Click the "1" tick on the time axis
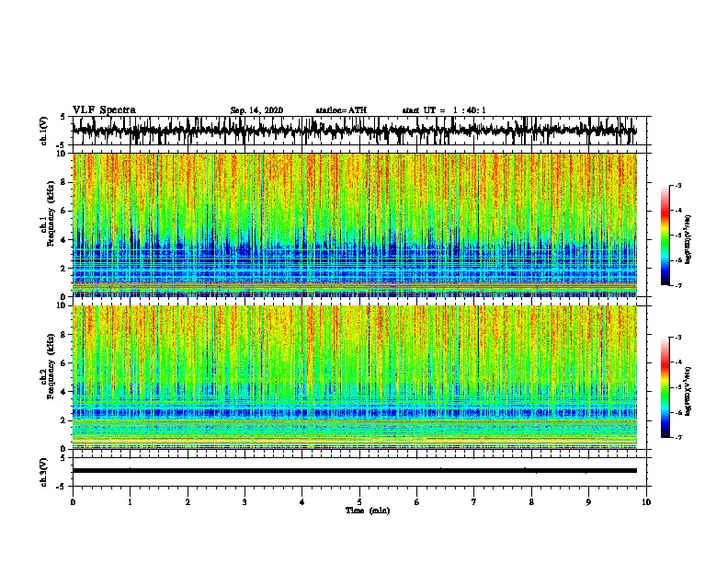 pyautogui.click(x=130, y=502)
